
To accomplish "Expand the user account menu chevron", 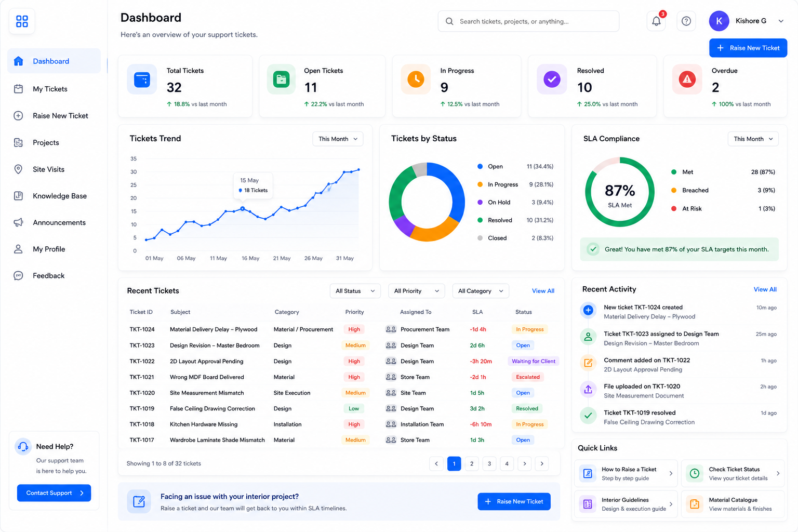I will (x=781, y=21).
